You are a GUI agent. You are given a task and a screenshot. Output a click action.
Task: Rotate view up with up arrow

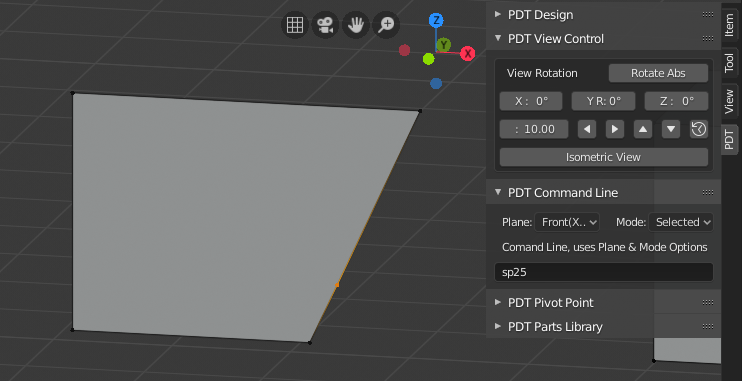643,129
